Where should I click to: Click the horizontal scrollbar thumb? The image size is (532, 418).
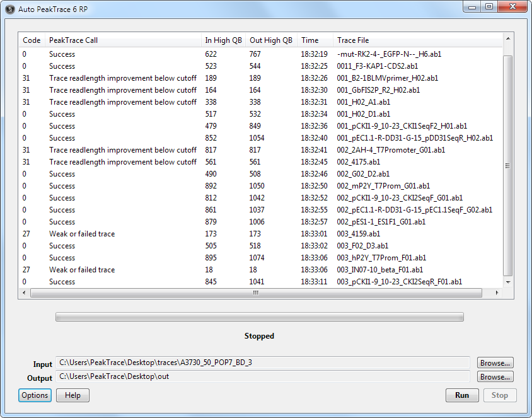coord(256,293)
